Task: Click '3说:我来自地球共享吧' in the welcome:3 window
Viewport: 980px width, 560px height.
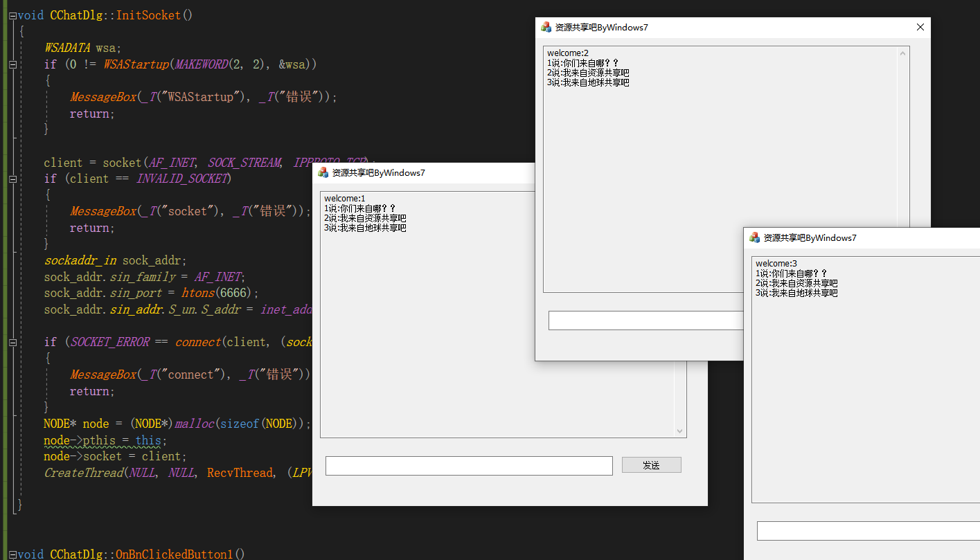Action: click(796, 293)
